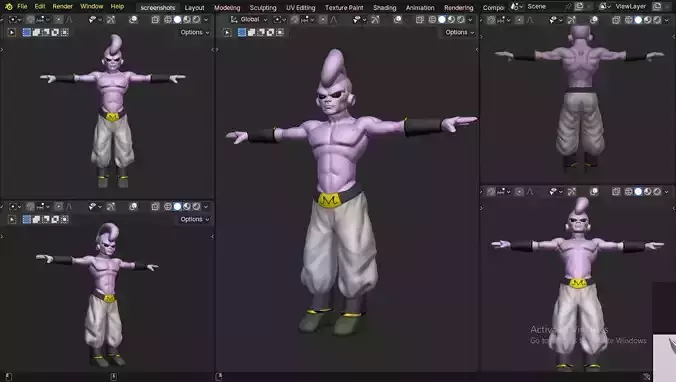Screen dimensions: 676x382
Task: Open the view layer browse dropdown icon
Action: pyautogui.click(x=604, y=6)
